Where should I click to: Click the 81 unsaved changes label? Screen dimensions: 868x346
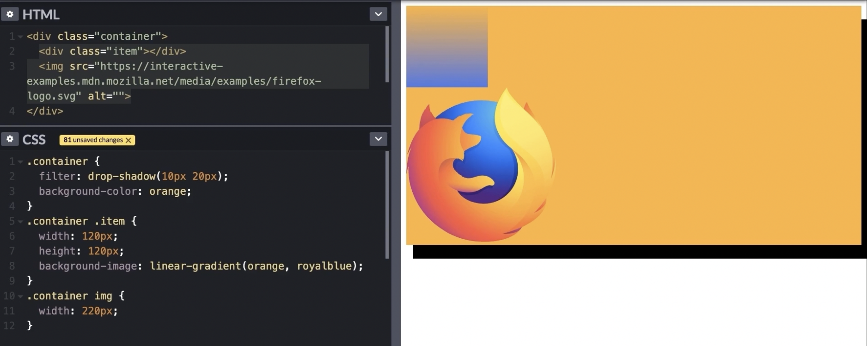[x=93, y=140]
